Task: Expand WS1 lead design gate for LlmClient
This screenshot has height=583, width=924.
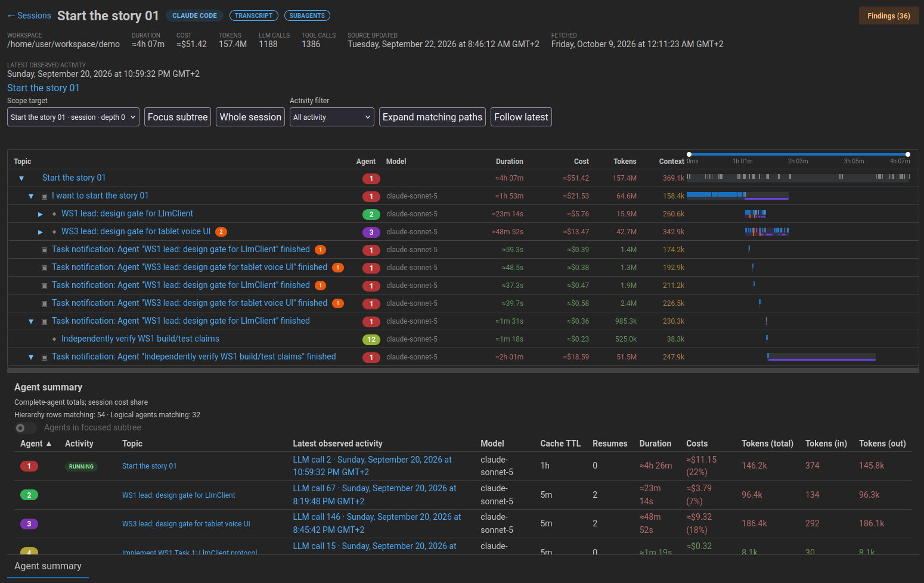Action: click(41, 214)
